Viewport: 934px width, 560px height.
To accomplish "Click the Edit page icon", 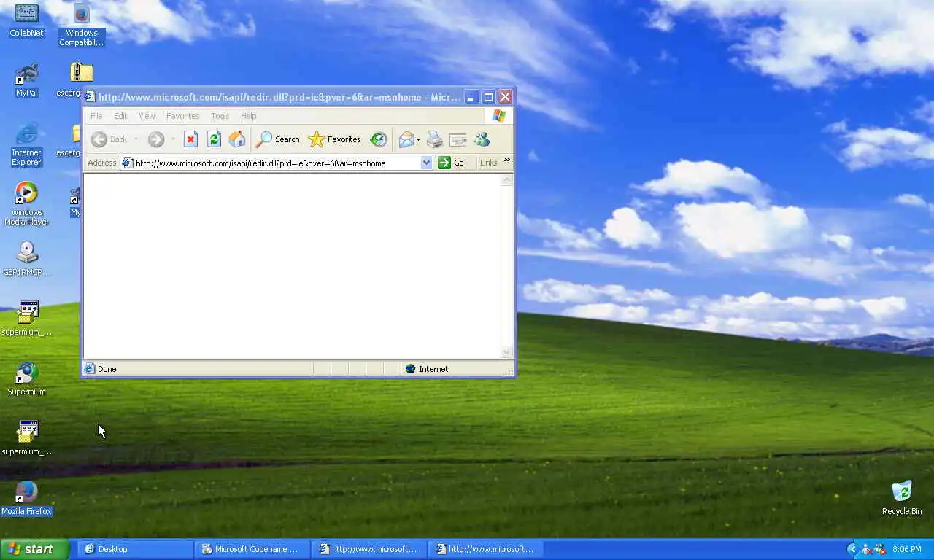I will pyautogui.click(x=458, y=139).
